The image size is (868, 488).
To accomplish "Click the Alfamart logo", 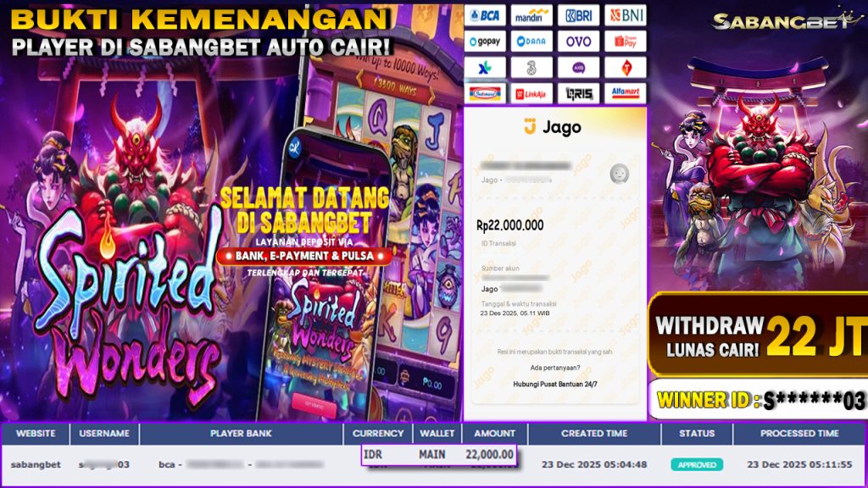I will [x=626, y=93].
